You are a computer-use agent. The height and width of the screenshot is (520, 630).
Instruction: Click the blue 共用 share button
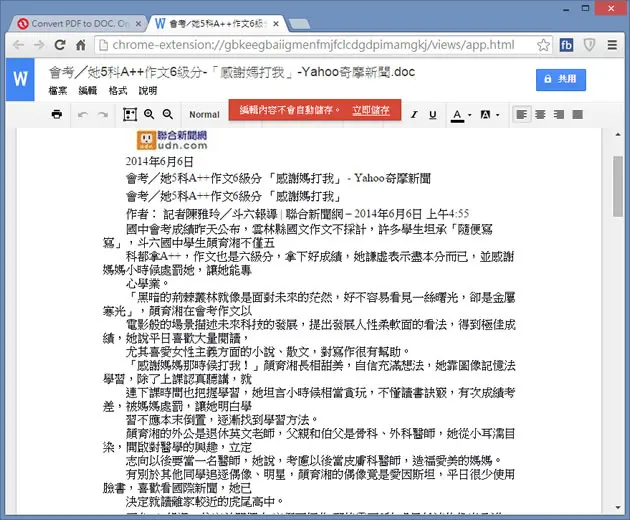pyautogui.click(x=560, y=79)
